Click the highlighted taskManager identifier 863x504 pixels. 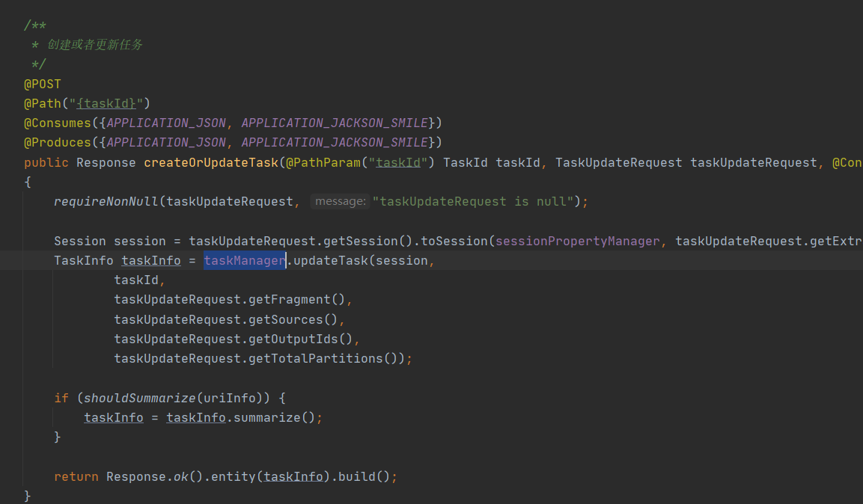(x=245, y=260)
